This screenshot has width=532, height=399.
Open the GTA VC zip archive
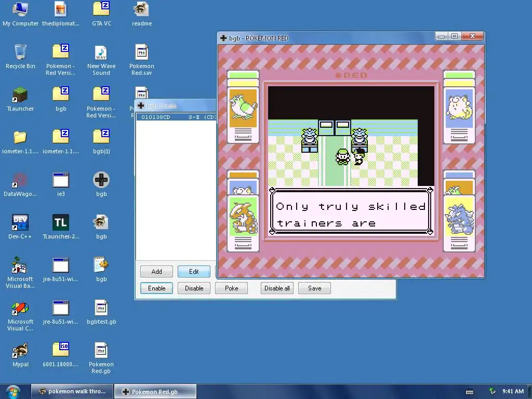pyautogui.click(x=101, y=14)
